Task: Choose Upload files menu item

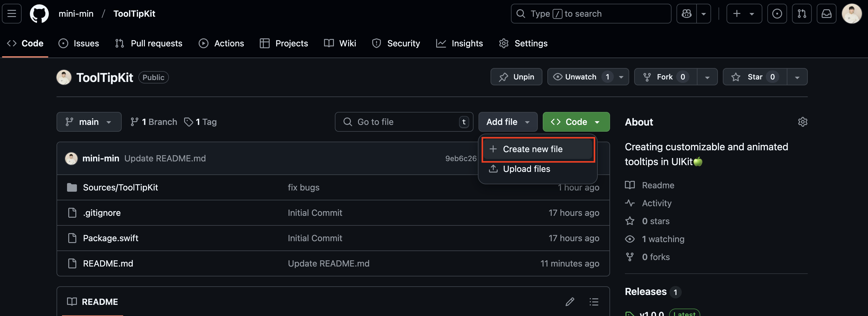Action: [538, 169]
